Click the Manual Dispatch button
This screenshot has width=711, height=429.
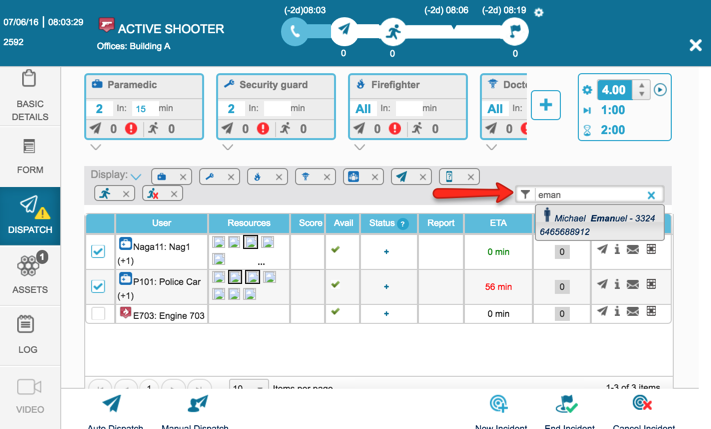click(195, 412)
